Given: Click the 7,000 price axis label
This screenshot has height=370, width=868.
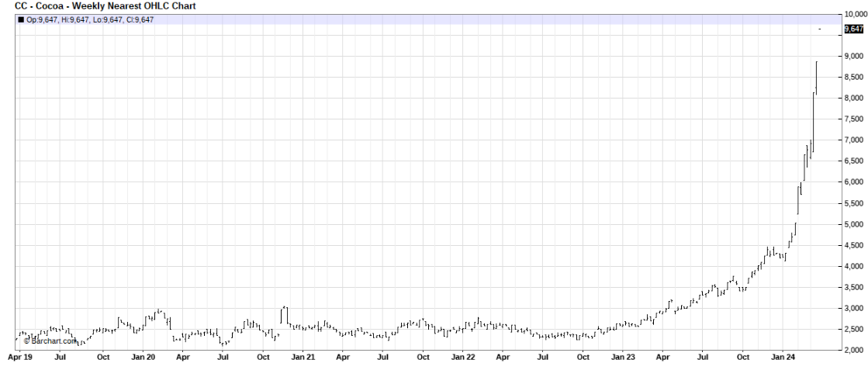Looking at the screenshot, I should click(856, 140).
